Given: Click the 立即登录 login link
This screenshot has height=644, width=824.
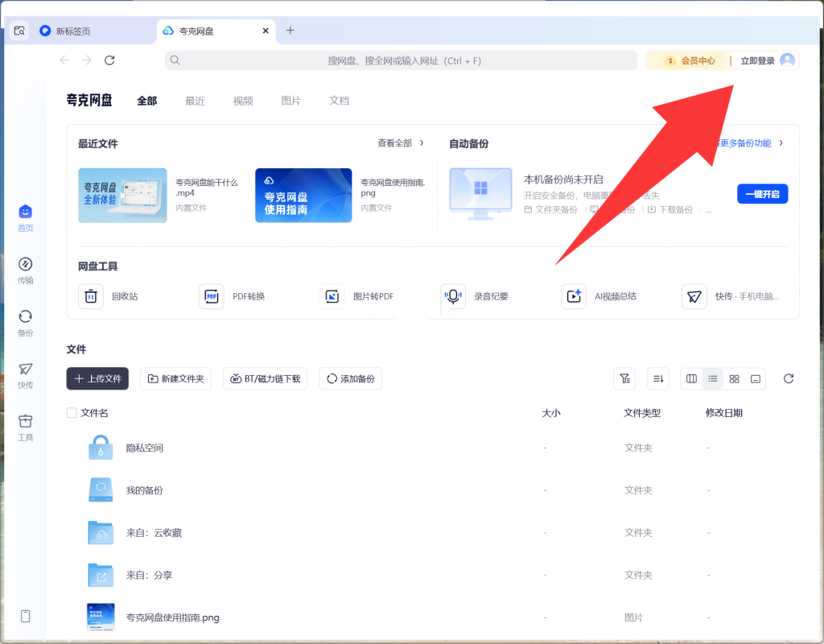Looking at the screenshot, I should pyautogui.click(x=758, y=61).
